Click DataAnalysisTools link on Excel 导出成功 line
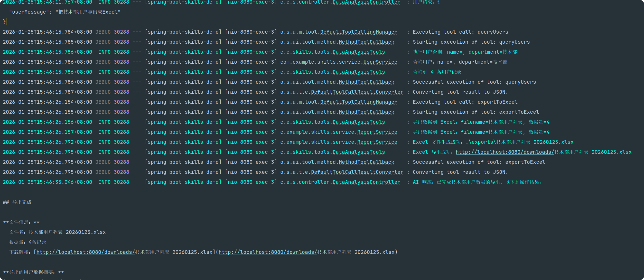644x280 pixels. (359, 152)
